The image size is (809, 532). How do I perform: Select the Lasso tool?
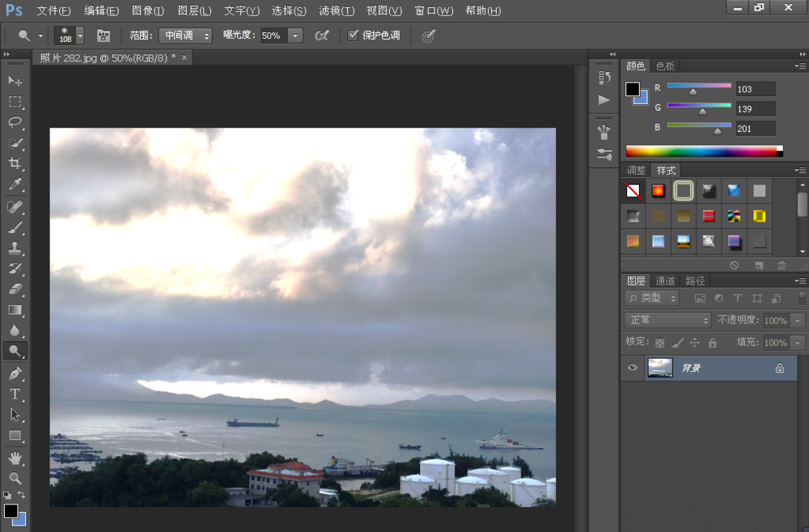point(15,122)
